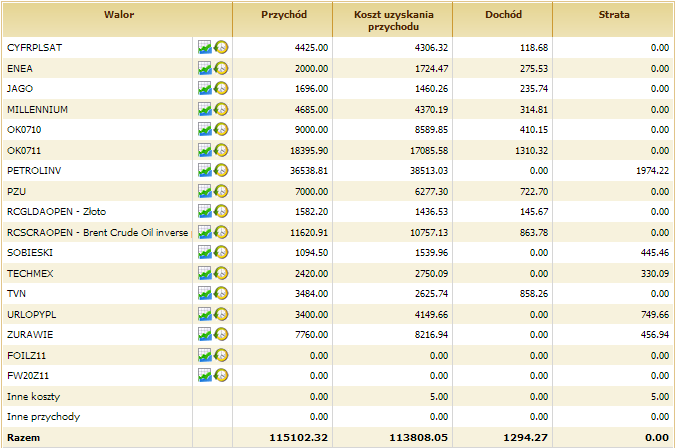Image resolution: width=676 pixels, height=448 pixels.
Task: Show the PETROLINV clock history icon
Action: (221, 170)
